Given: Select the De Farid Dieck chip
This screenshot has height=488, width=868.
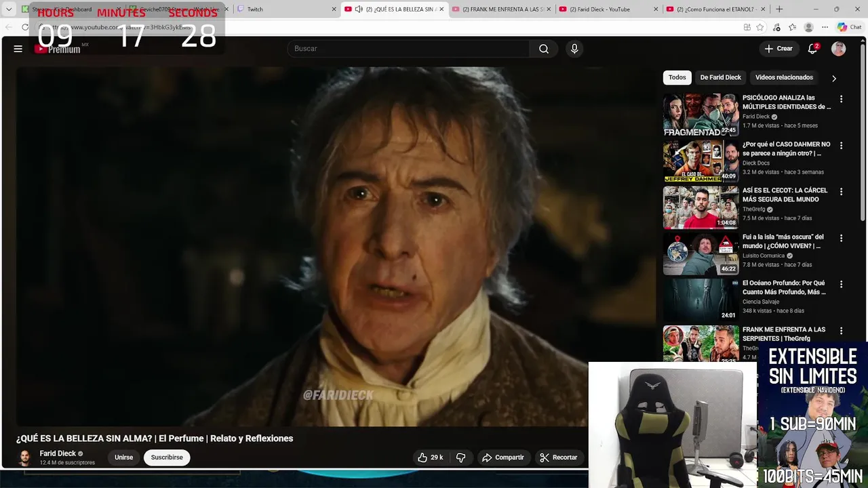Looking at the screenshot, I should [721, 77].
